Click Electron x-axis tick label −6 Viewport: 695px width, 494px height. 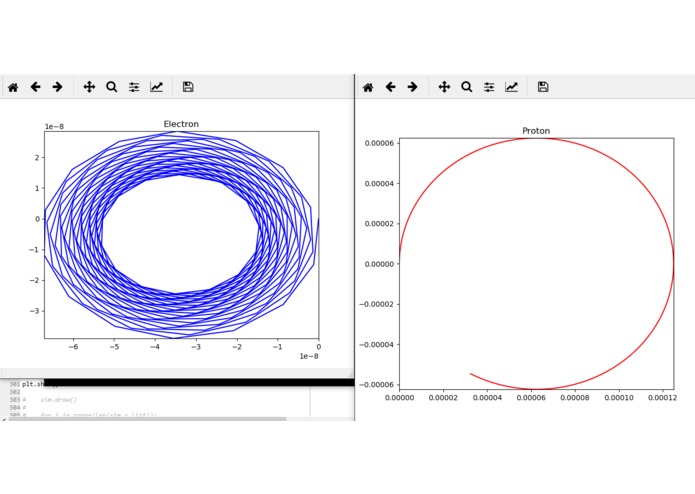point(73,347)
